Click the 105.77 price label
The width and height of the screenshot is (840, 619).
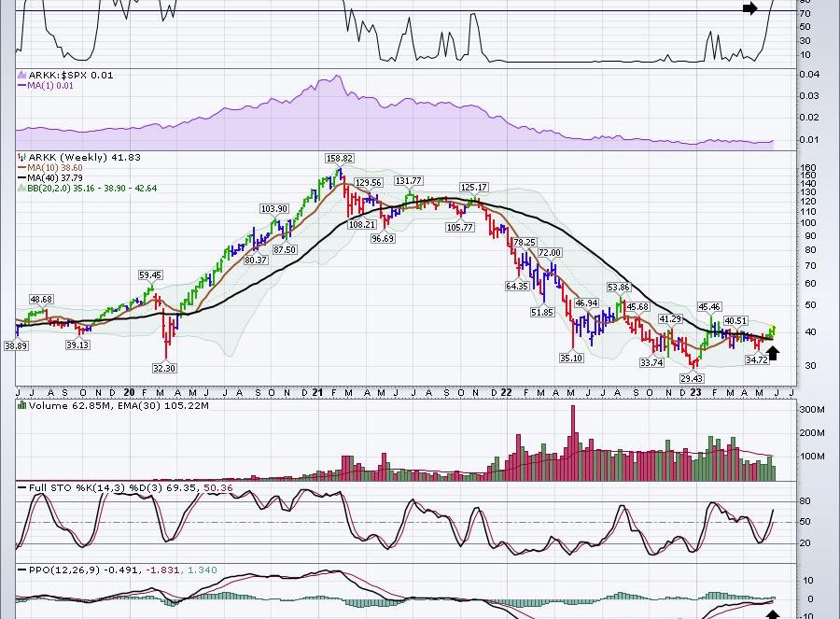coord(460,227)
